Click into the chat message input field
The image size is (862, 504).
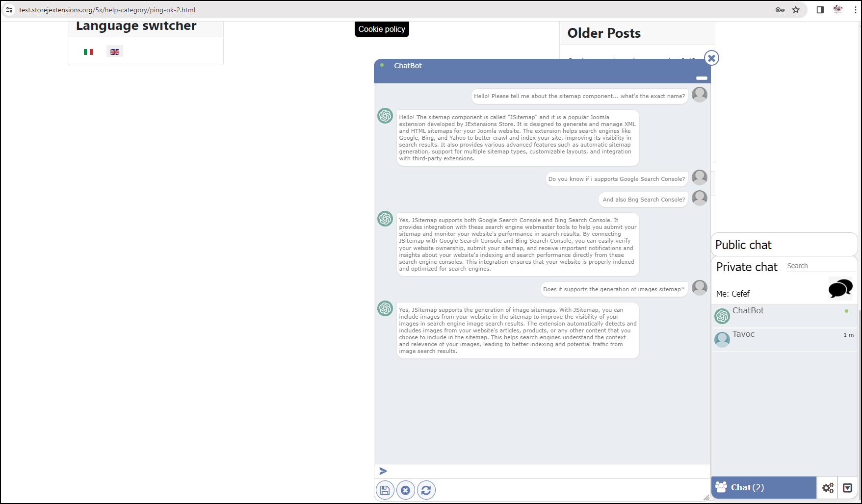pyautogui.click(x=549, y=471)
